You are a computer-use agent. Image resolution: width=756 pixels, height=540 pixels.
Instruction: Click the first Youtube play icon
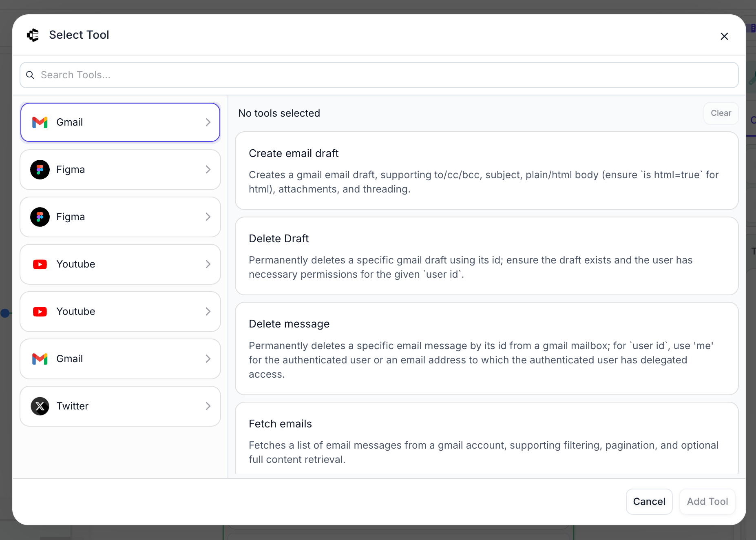[40, 264]
